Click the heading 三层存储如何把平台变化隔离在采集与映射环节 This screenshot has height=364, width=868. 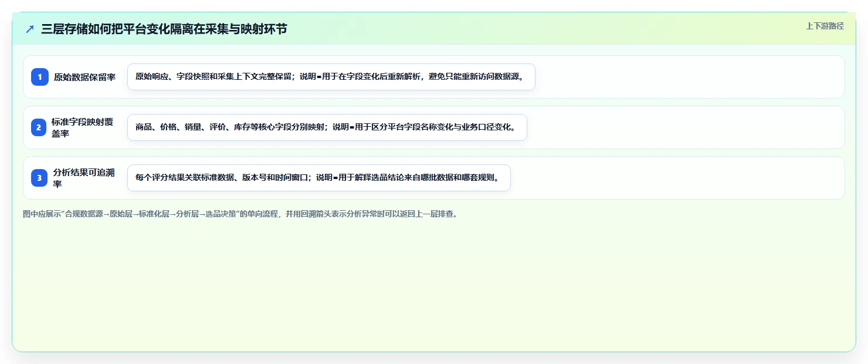(164, 29)
